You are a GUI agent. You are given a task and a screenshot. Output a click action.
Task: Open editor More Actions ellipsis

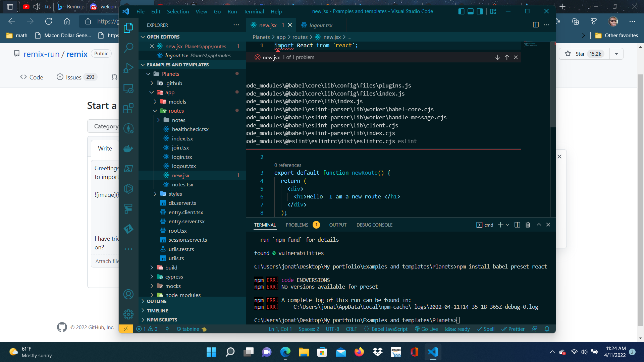click(546, 25)
